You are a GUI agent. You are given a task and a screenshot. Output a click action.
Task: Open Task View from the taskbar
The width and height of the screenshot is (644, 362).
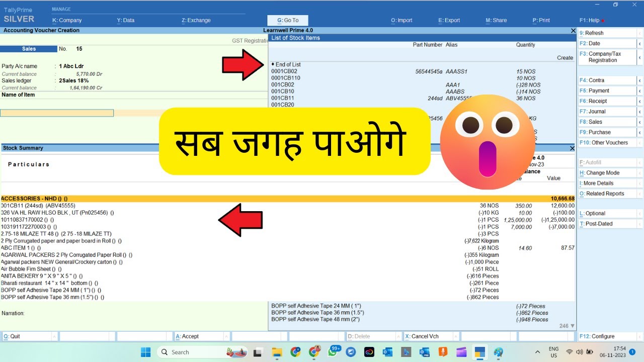pos(258,352)
